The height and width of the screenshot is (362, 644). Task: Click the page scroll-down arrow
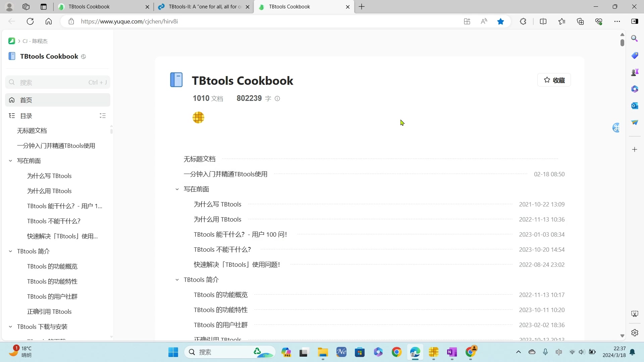pos(622,336)
